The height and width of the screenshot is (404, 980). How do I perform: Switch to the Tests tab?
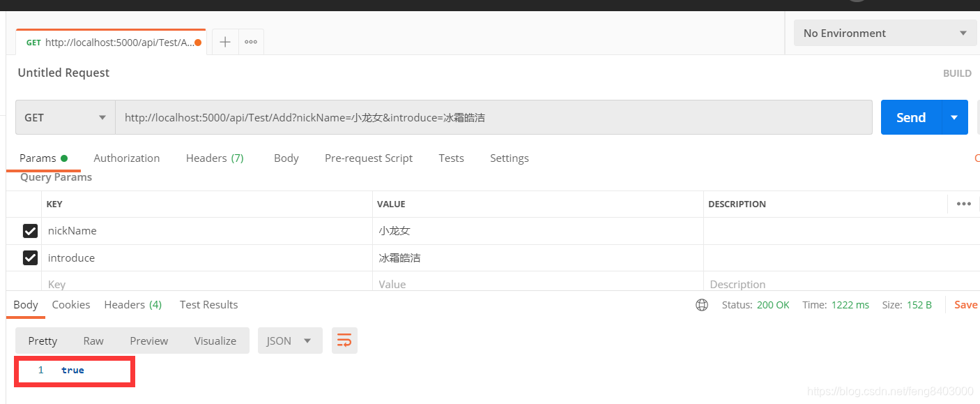[451, 158]
